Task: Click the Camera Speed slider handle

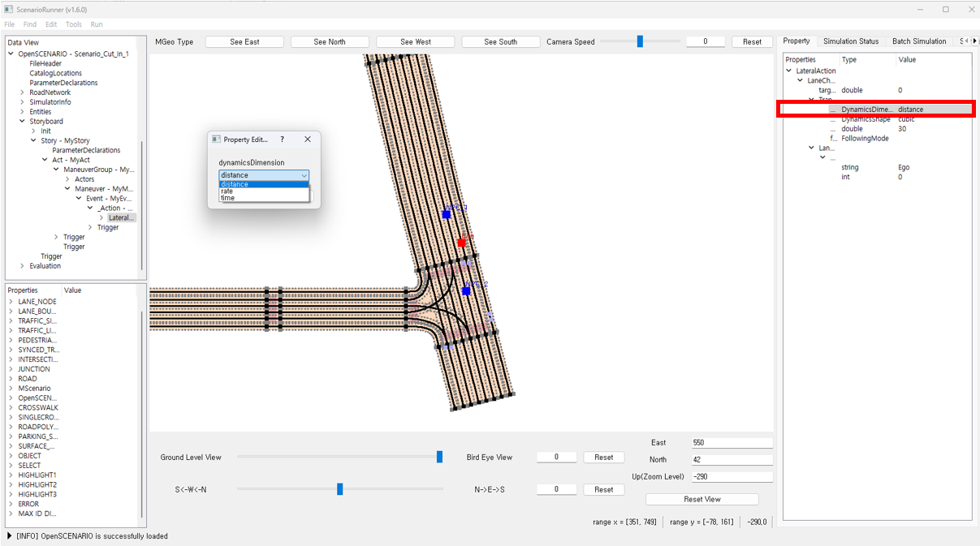Action: [640, 41]
